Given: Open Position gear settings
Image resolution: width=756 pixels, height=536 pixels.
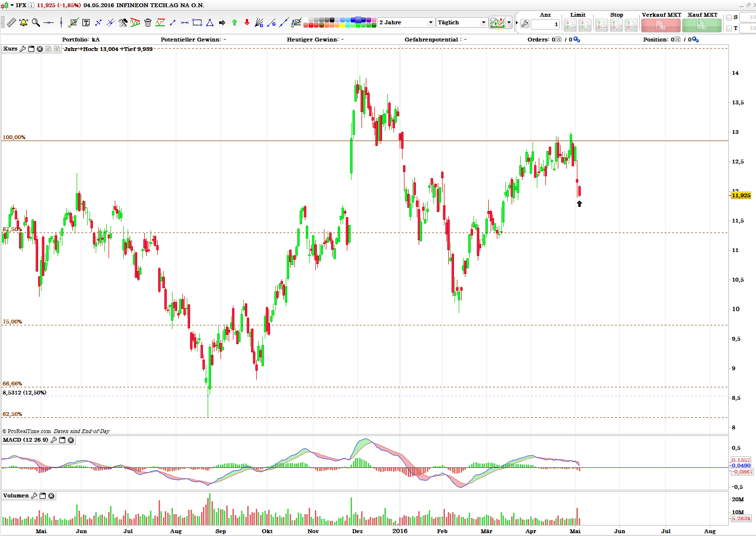Looking at the screenshot, I should [x=695, y=40].
